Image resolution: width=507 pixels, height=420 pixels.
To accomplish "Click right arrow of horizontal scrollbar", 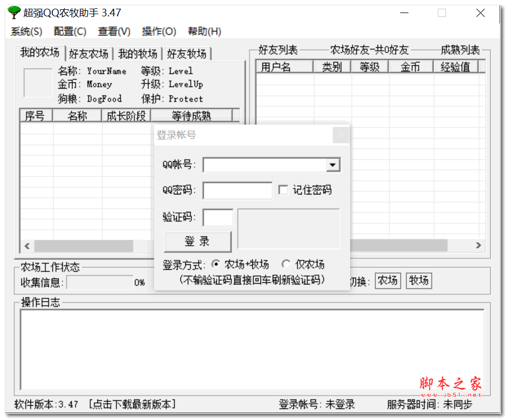I will click(x=478, y=246).
